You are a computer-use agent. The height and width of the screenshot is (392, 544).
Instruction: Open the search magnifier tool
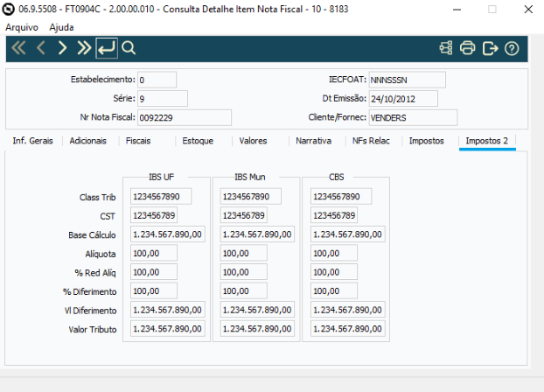click(x=129, y=48)
